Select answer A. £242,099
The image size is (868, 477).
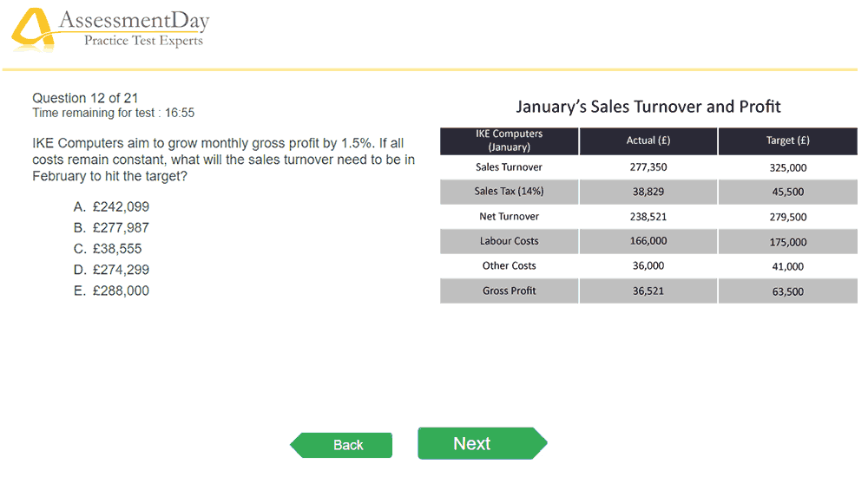[x=111, y=207]
